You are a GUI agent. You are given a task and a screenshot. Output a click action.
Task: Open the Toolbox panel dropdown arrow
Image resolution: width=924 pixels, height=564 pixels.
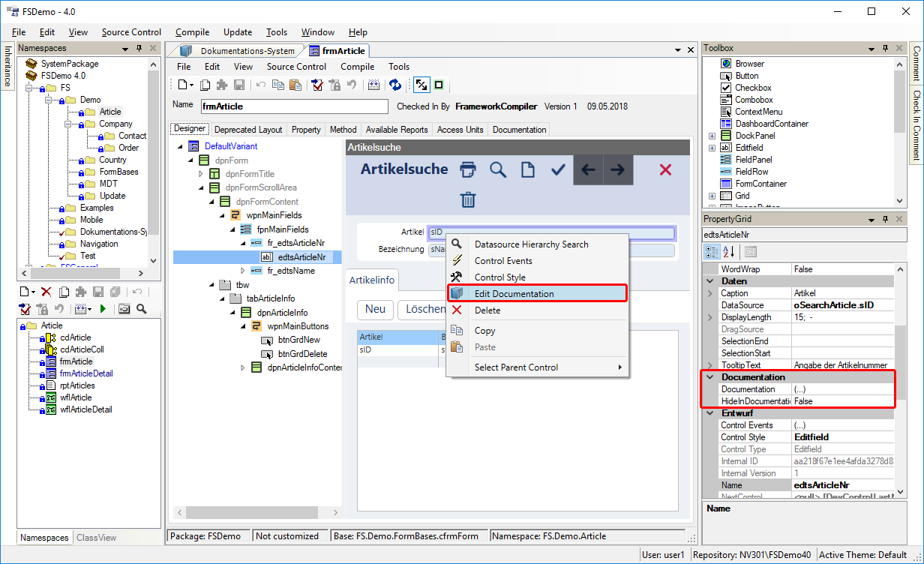coord(873,48)
